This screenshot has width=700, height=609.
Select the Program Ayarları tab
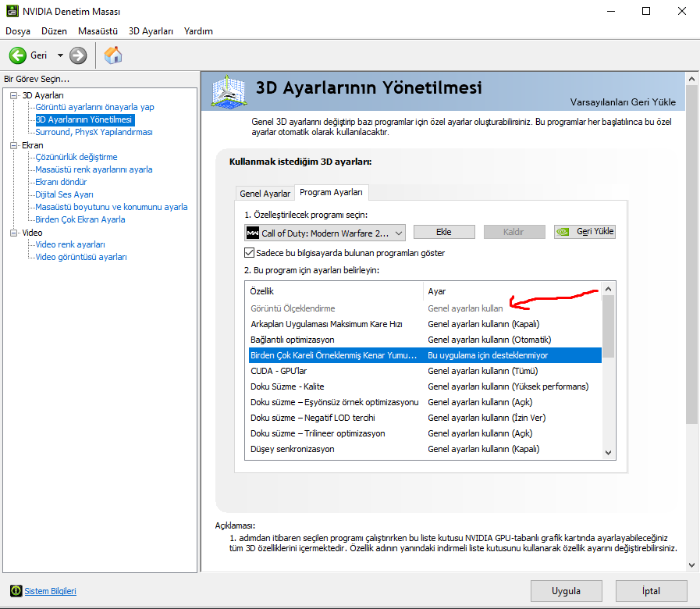pyautogui.click(x=331, y=192)
